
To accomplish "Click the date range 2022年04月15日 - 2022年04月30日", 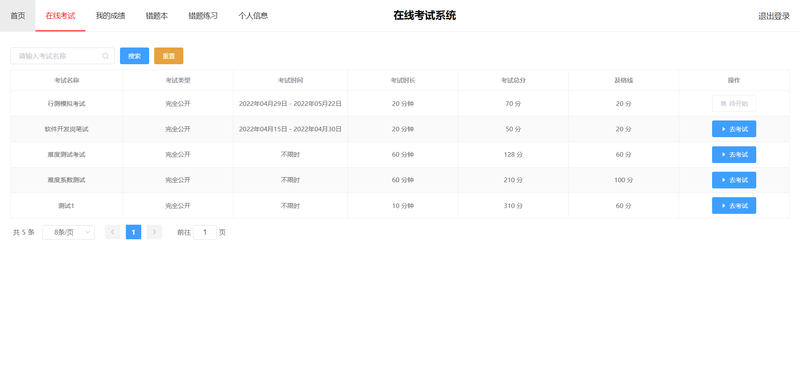I will click(290, 129).
